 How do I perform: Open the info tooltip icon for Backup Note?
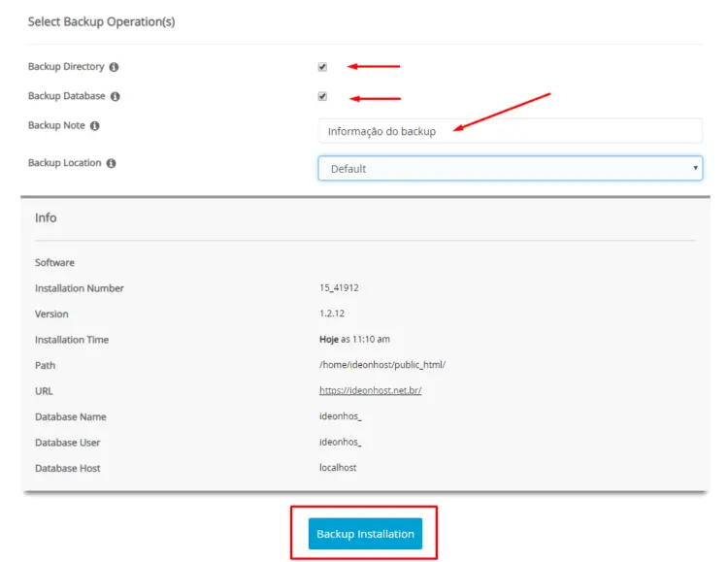tap(95, 126)
